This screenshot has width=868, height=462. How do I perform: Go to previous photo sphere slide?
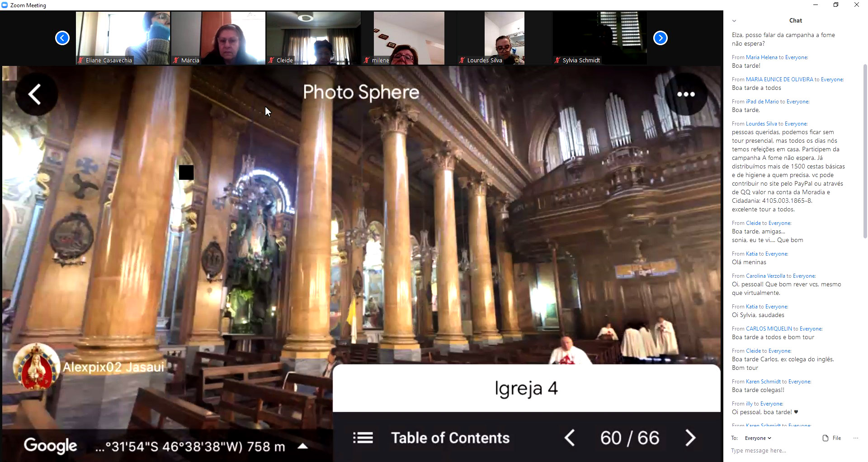[x=570, y=438]
